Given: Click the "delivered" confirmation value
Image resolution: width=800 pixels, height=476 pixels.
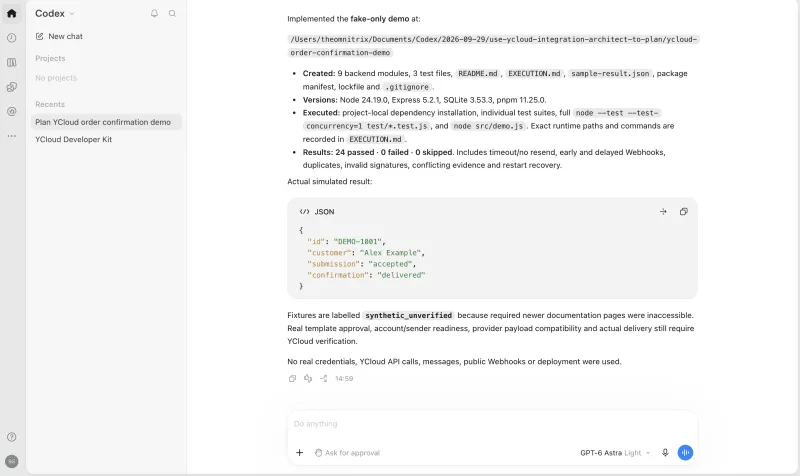Looking at the screenshot, I should click(x=401, y=275).
